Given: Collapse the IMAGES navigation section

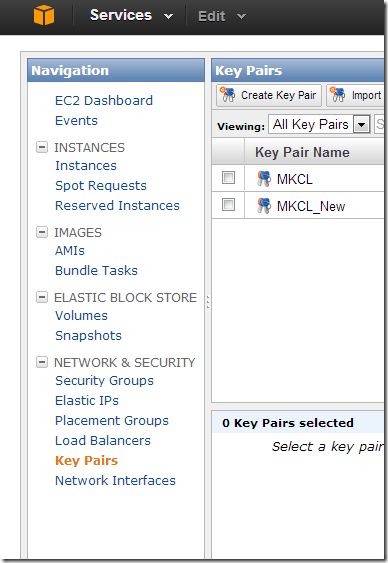Looking at the screenshot, I should pos(42,232).
